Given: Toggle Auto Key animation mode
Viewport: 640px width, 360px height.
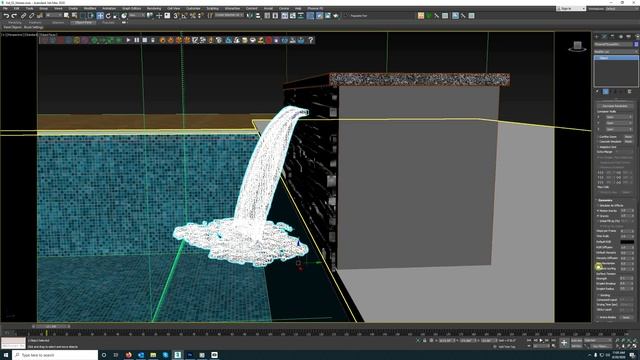Looking at the screenshot, I should 576,340.
